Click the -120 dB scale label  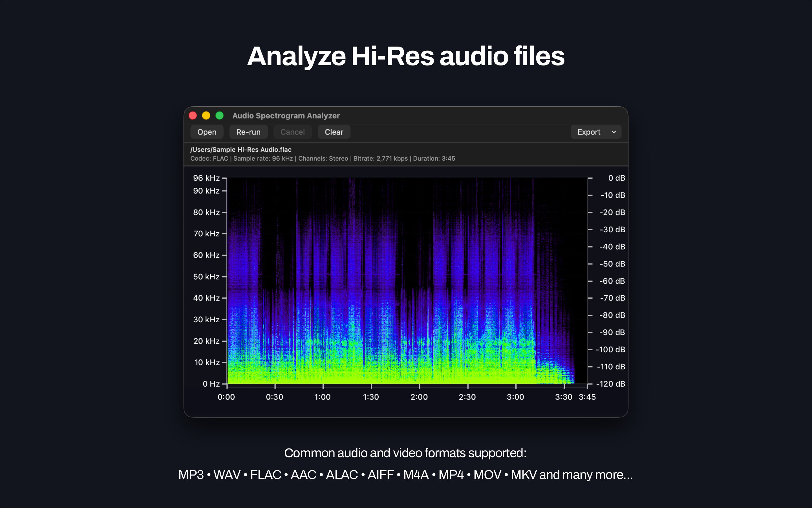[610, 384]
